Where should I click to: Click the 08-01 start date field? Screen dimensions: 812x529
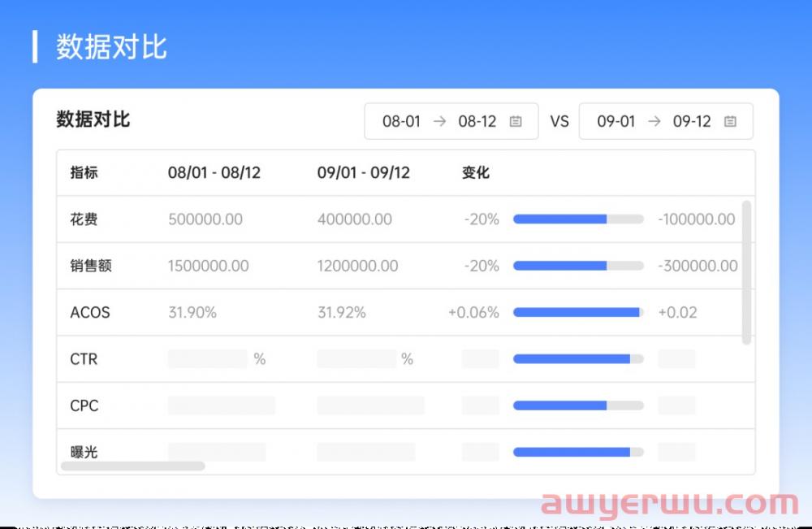pos(401,121)
